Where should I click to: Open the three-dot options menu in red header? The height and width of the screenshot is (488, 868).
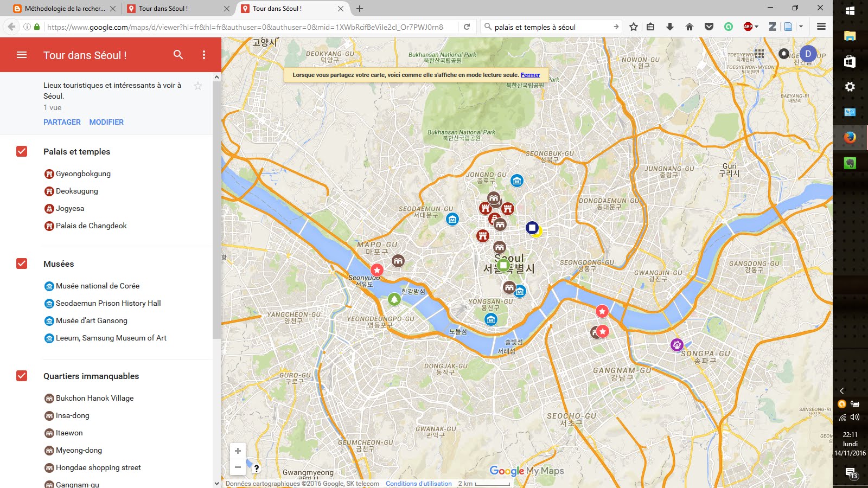pos(204,55)
